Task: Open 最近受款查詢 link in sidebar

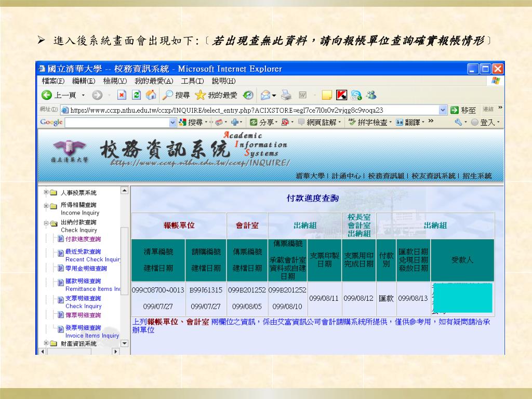Action: (x=83, y=251)
